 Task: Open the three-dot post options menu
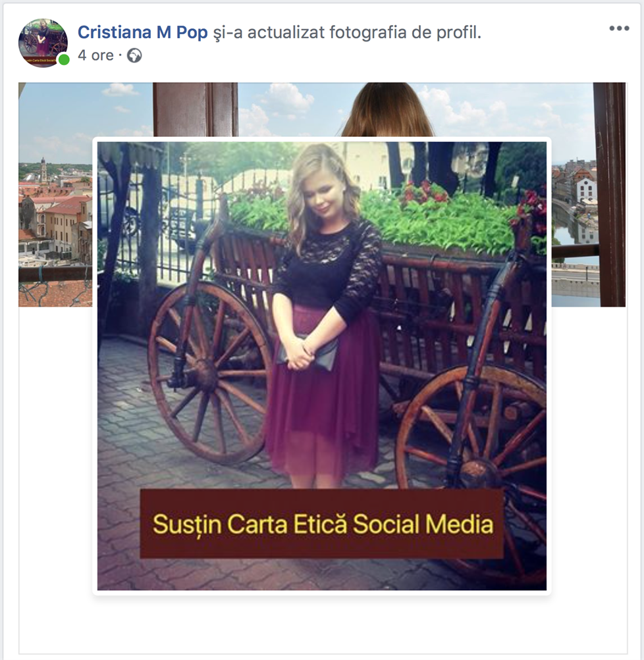coord(619,28)
